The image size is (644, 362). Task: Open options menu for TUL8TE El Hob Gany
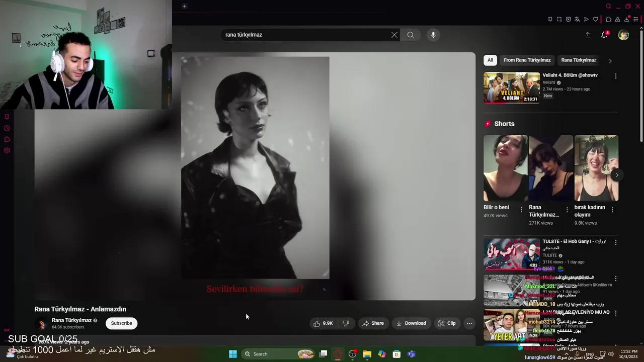(615, 242)
